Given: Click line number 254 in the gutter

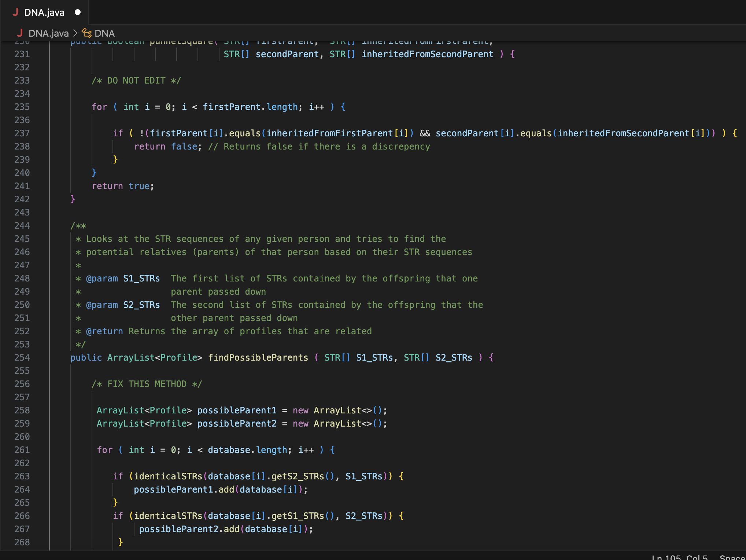Looking at the screenshot, I should pos(22,357).
